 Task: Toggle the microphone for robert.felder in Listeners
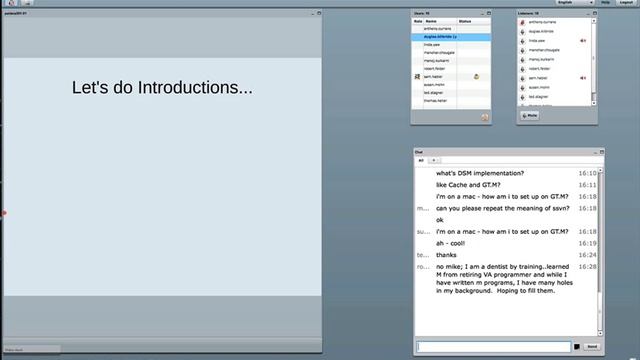[522, 69]
